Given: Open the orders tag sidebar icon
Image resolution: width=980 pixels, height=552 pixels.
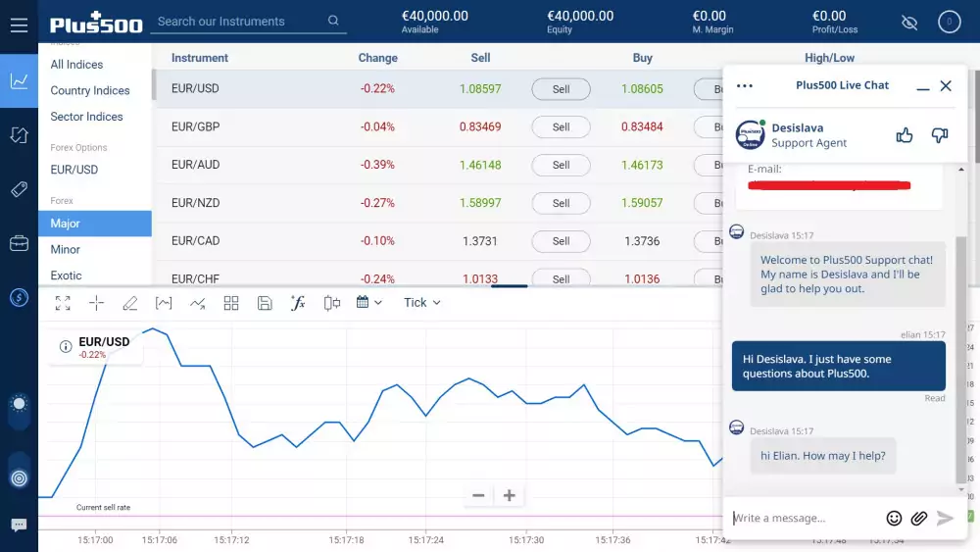Looking at the screenshot, I should pos(19,189).
